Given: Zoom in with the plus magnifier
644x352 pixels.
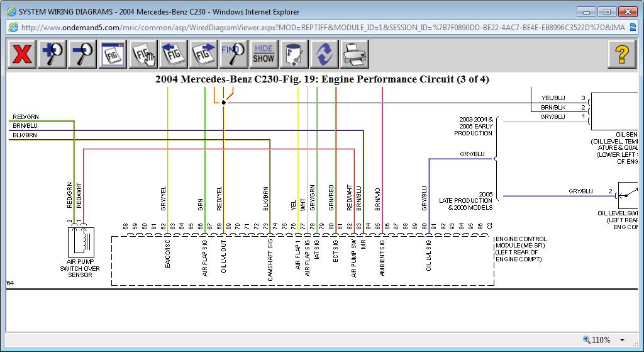Looking at the screenshot, I should pyautogui.click(x=52, y=54).
